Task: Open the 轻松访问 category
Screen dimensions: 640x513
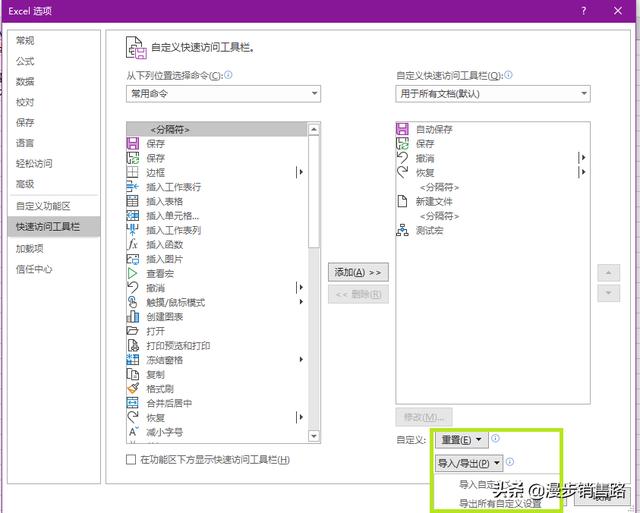Action: [x=53, y=164]
